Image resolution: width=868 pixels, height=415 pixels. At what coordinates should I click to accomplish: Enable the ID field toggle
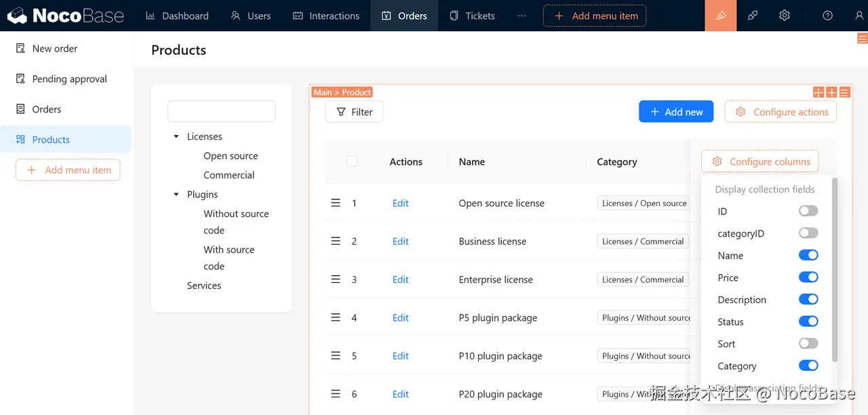(x=808, y=211)
